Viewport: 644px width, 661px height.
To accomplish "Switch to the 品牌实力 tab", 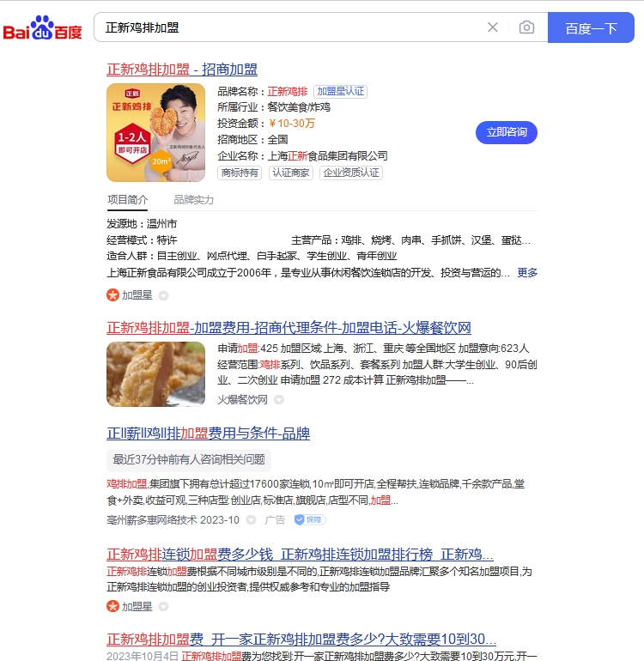I will [193, 200].
